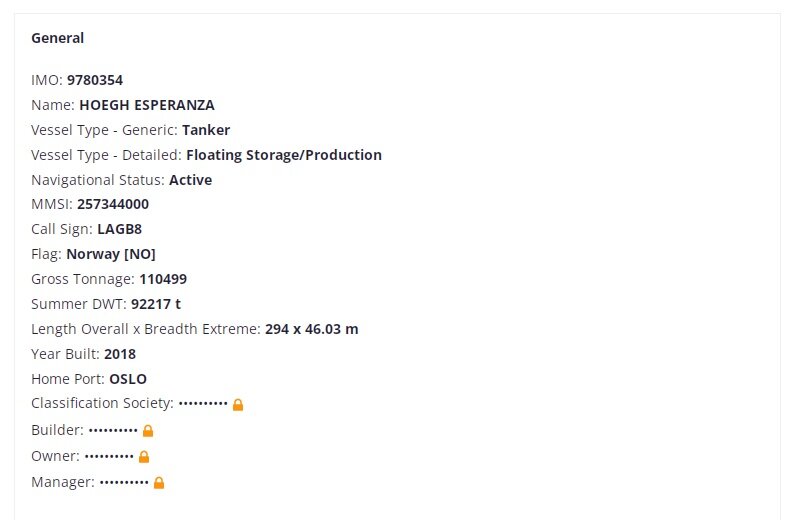Screen dimensions: 793x520
Task: Click the Floating Storage/Production vessel type
Action: [x=284, y=155]
